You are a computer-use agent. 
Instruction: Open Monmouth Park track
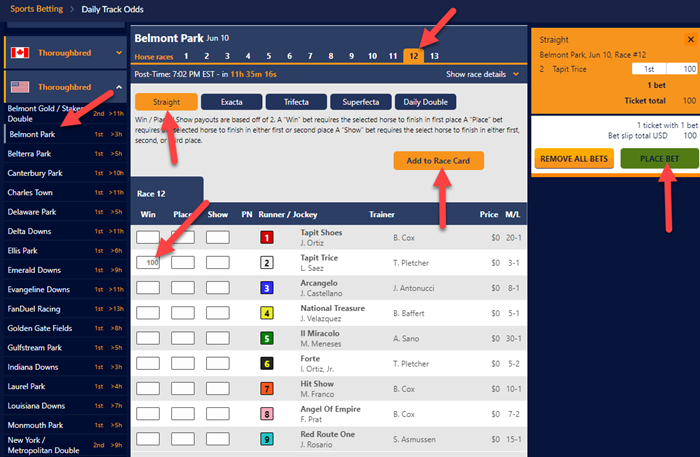[65, 425]
